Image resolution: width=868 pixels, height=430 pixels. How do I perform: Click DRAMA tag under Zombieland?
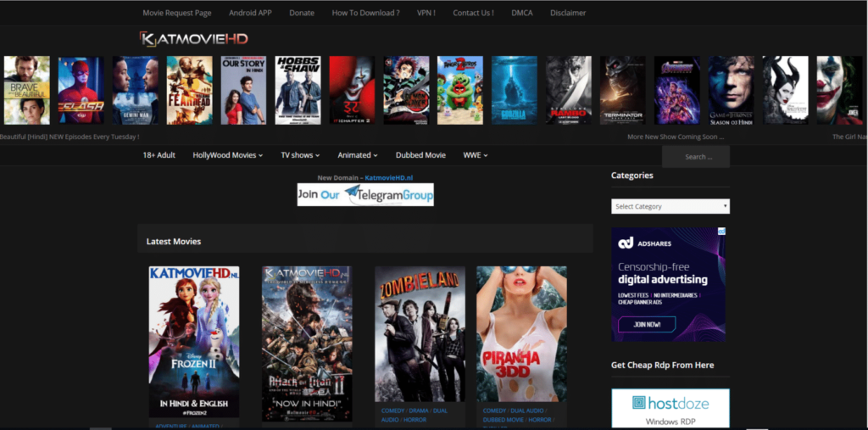[420, 410]
